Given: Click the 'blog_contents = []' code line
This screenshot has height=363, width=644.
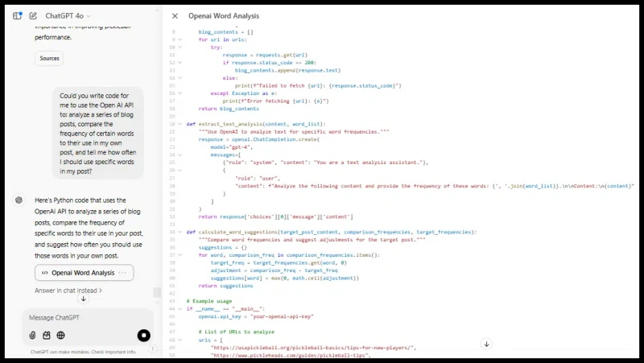Looking at the screenshot, I should 226,32.
